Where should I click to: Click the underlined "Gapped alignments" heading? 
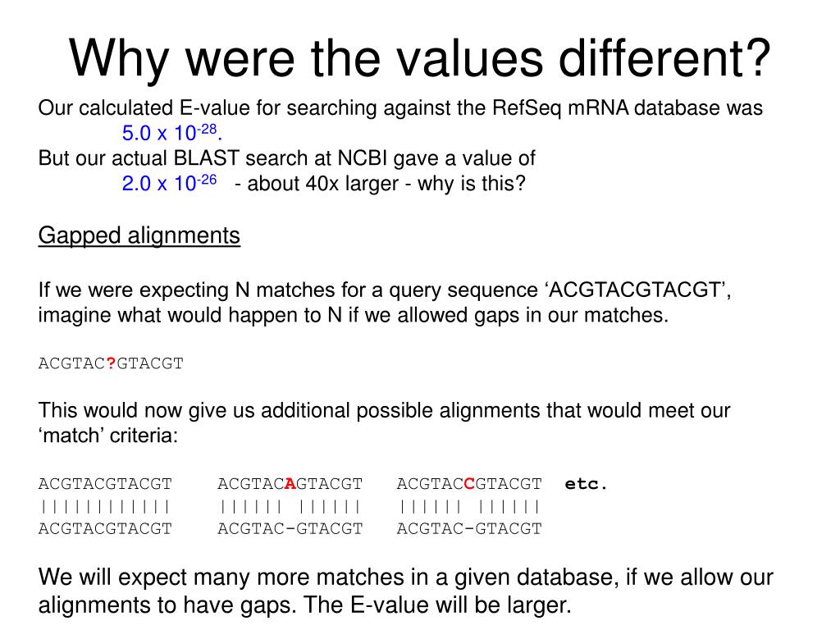[139, 236]
